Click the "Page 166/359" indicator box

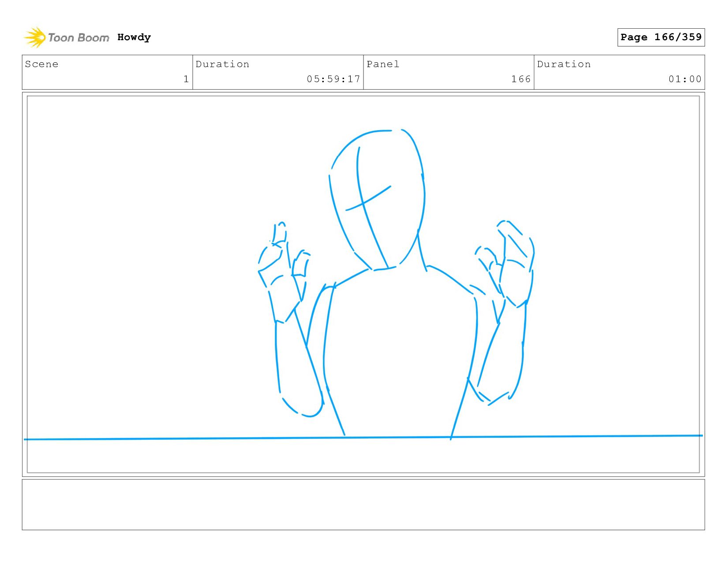coord(661,37)
